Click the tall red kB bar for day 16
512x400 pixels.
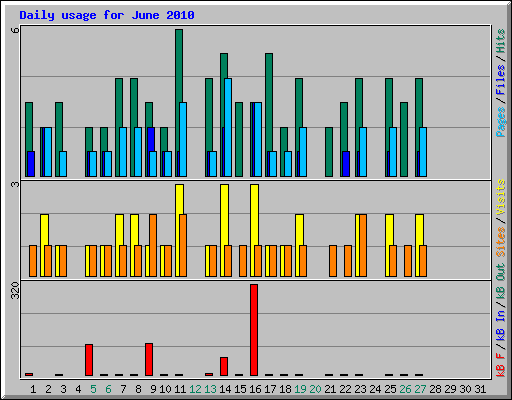point(254,330)
